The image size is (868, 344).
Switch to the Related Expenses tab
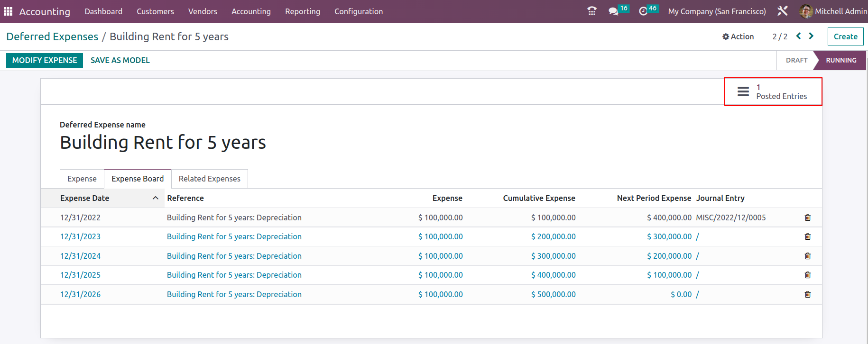[x=210, y=179]
